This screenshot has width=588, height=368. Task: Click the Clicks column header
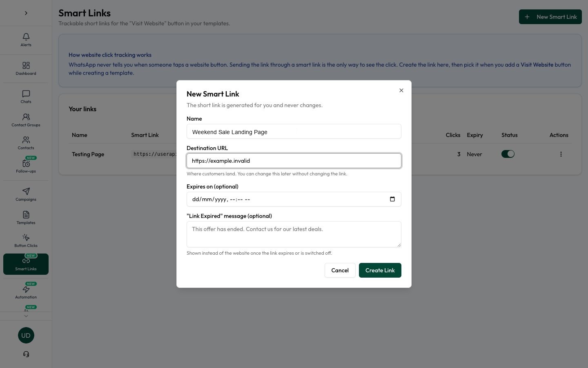pos(453,135)
